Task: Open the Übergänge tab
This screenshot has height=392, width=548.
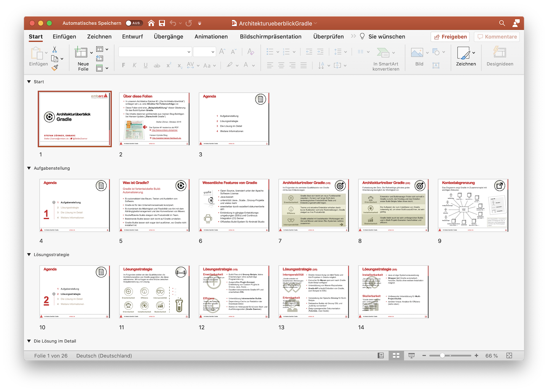Action: coord(169,37)
